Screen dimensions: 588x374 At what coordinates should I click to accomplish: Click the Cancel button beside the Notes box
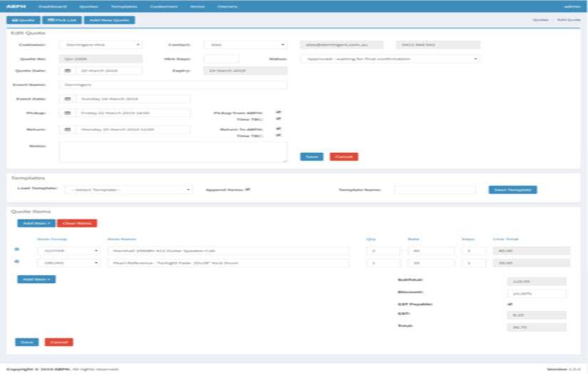344,157
